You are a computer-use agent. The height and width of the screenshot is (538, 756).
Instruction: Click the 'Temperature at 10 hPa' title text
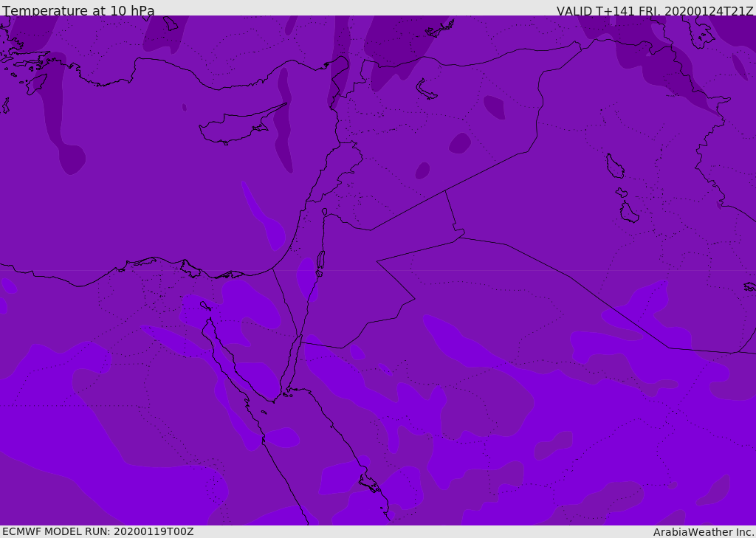pos(78,10)
